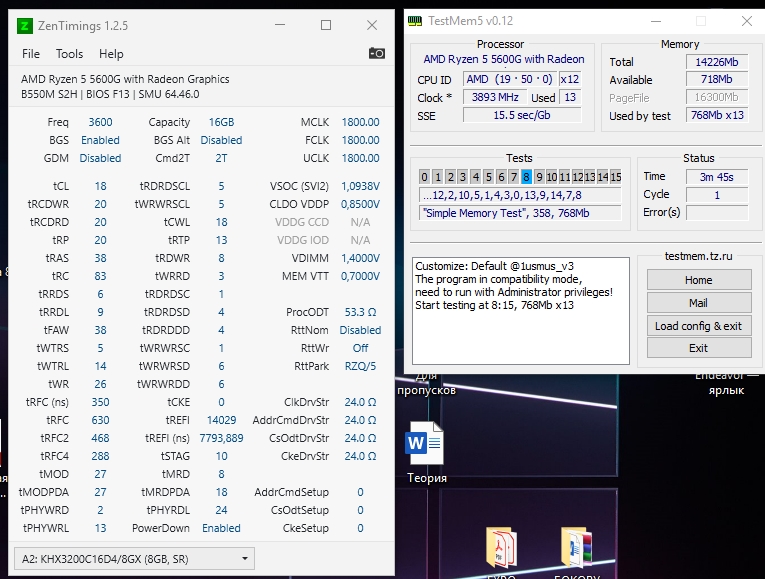Click the tREFI value 14029
Image resolution: width=765 pixels, height=579 pixels.
click(221, 420)
